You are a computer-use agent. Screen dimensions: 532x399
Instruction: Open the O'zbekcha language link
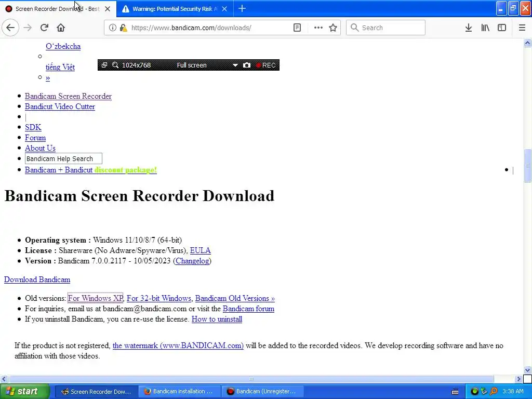pyautogui.click(x=63, y=46)
